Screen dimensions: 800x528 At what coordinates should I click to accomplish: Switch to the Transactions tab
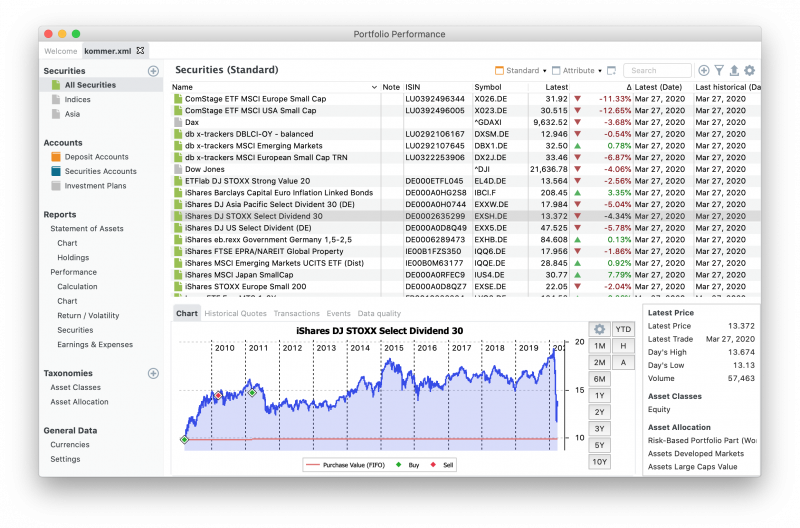(296, 313)
